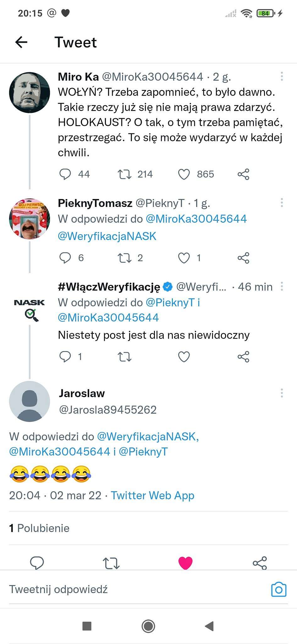Retweet Miro Ka's tweet showing 214 retweets
This screenshot has height=644, width=297.
click(124, 174)
